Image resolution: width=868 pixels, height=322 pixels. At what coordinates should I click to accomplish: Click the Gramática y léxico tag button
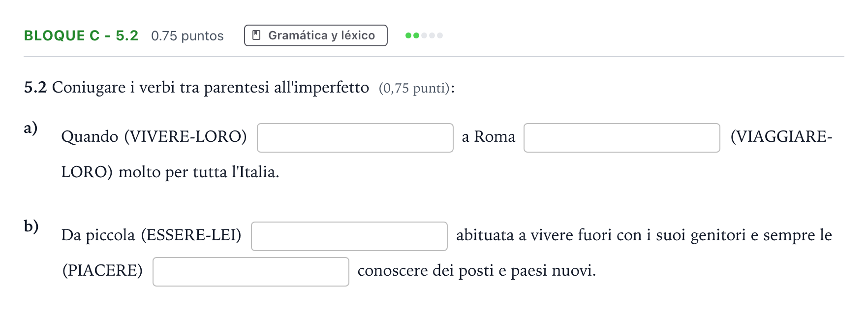click(x=315, y=35)
